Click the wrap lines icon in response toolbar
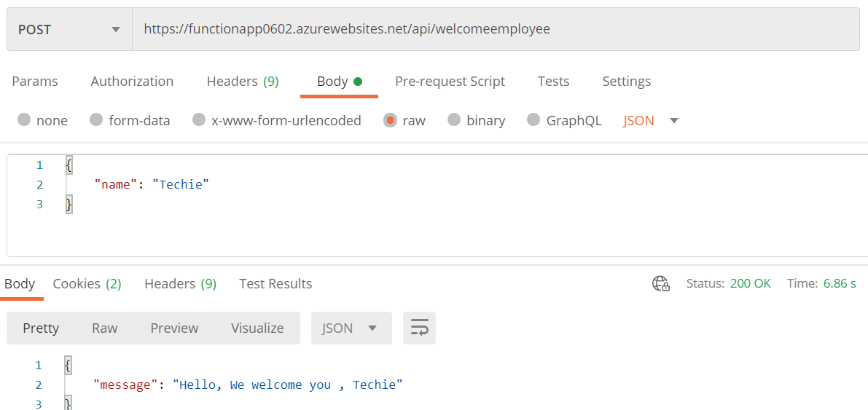The width and height of the screenshot is (868, 410). pyautogui.click(x=419, y=328)
